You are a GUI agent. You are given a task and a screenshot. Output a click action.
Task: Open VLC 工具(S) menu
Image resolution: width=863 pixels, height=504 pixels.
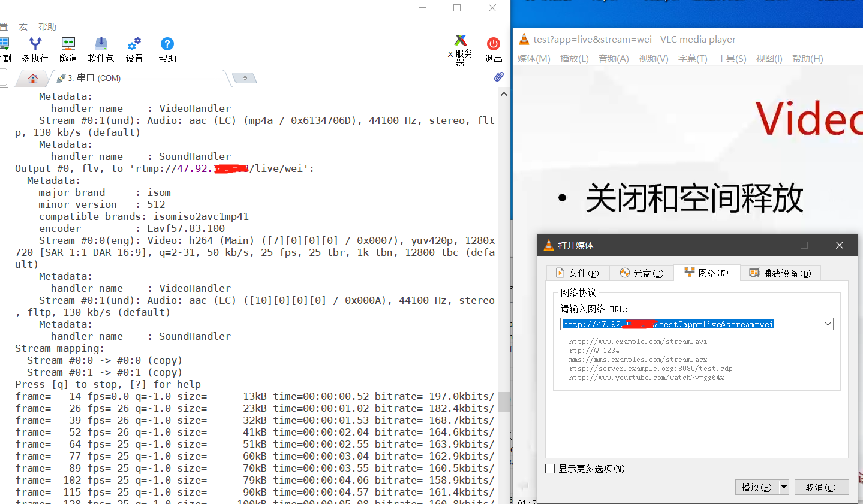coord(732,58)
